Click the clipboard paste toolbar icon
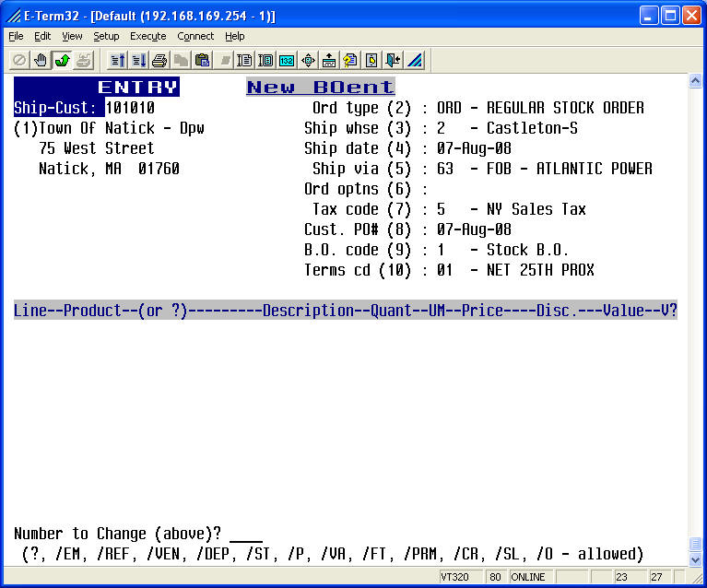The height and width of the screenshot is (588, 707). (203, 60)
